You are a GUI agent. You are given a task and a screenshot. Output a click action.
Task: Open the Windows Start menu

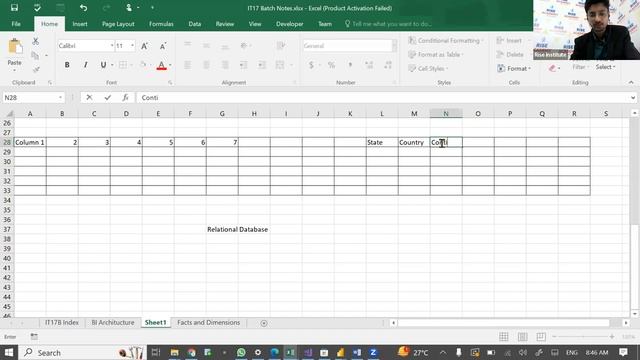pyautogui.click(x=9, y=352)
